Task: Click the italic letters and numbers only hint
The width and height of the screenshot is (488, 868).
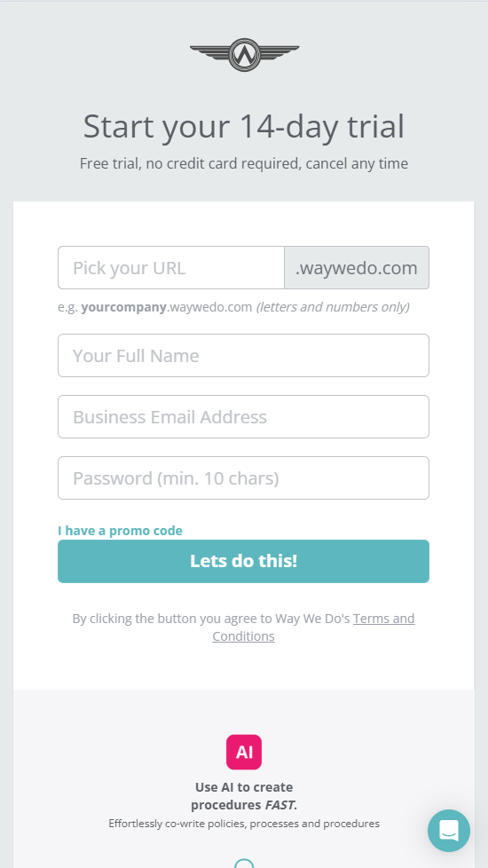Action: tap(333, 307)
